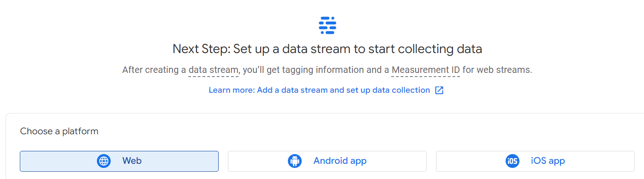Click the "Choose a platform" label

click(59, 131)
